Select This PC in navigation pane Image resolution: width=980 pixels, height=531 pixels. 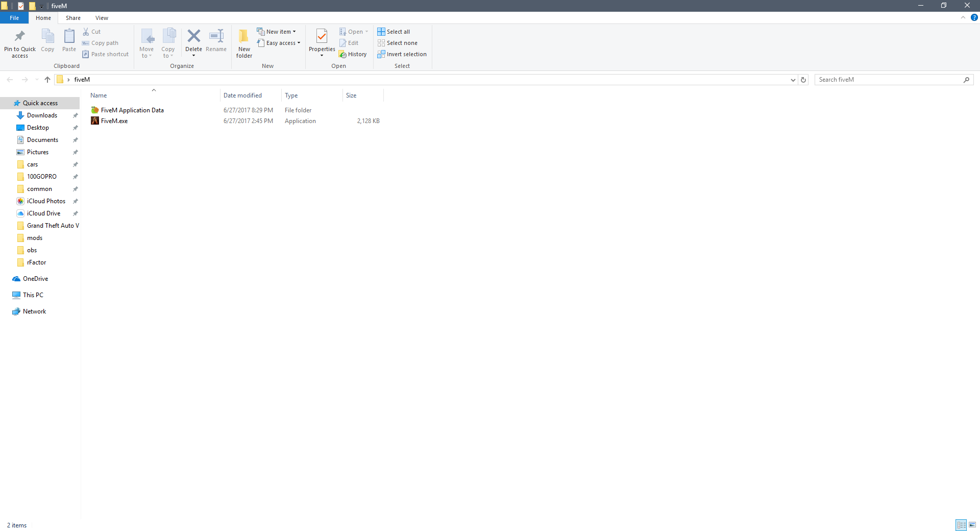point(33,295)
